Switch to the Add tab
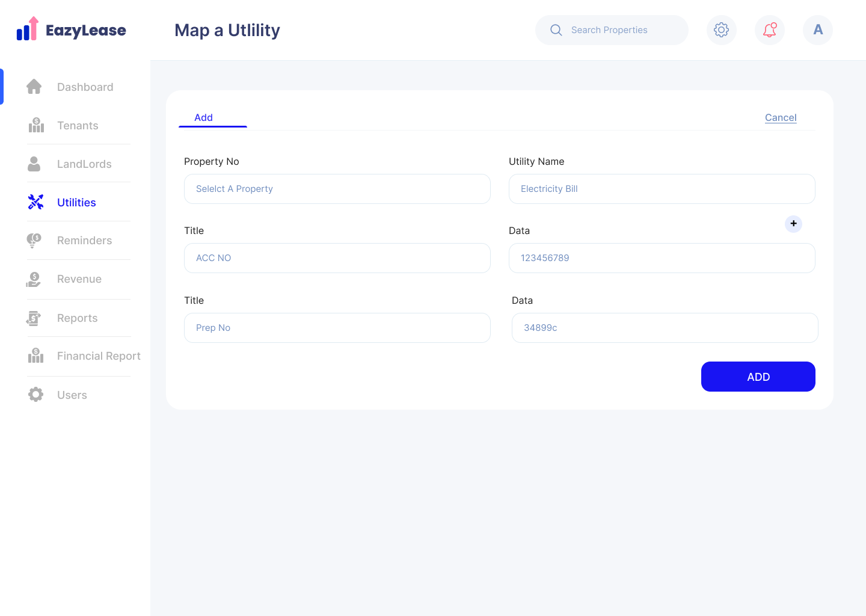The width and height of the screenshot is (866, 616). point(204,117)
